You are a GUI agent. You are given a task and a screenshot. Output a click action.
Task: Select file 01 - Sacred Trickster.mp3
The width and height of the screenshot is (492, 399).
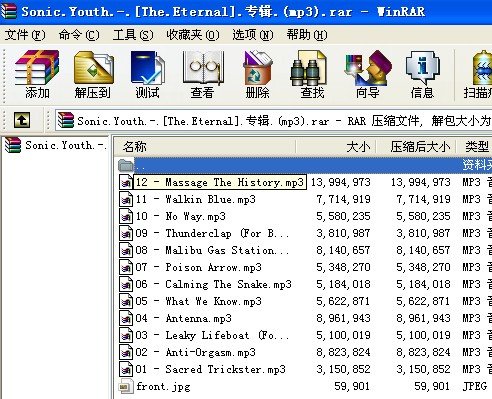211,369
